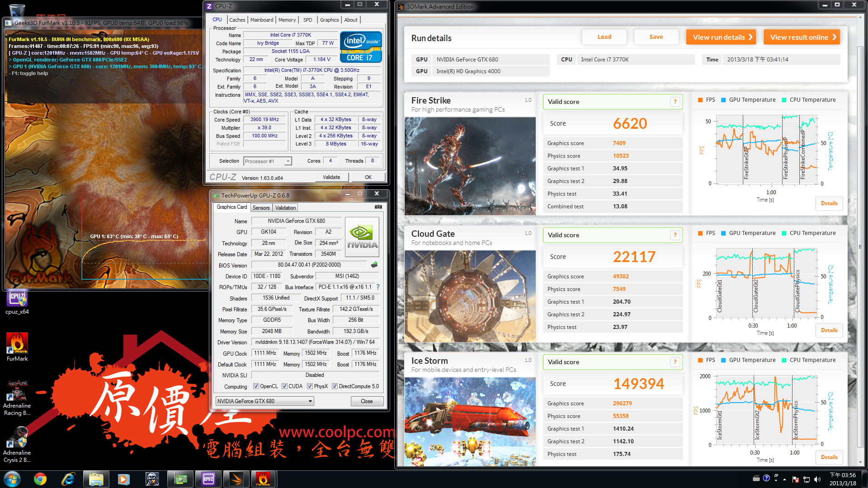The height and width of the screenshot is (488, 868).
Task: Click GPU-Z screenshot camera icon
Action: coord(378,207)
